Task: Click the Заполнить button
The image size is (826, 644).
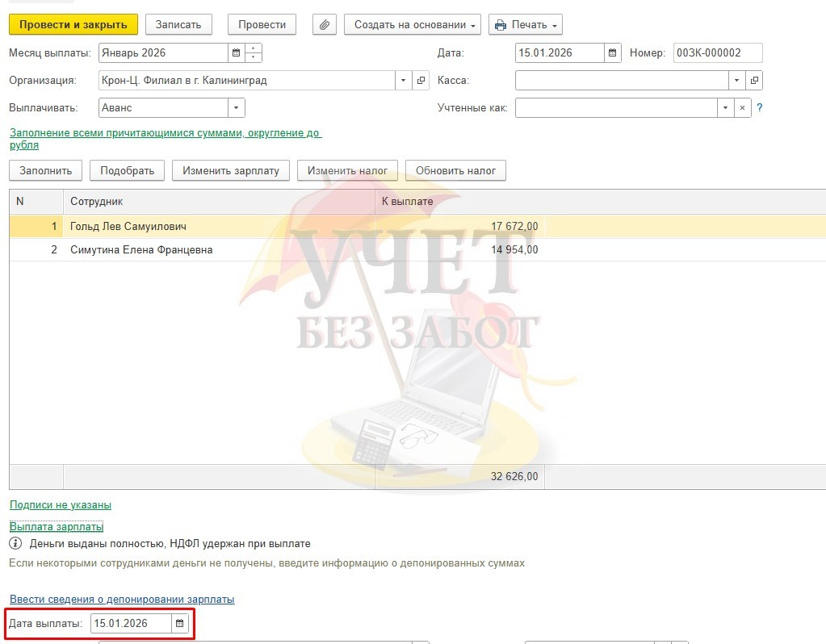Action: [46, 170]
